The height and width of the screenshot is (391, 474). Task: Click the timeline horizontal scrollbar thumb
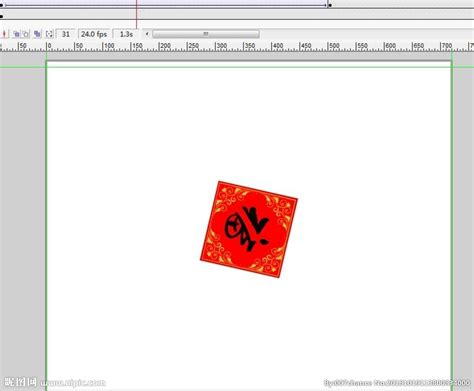pyautogui.click(x=206, y=34)
